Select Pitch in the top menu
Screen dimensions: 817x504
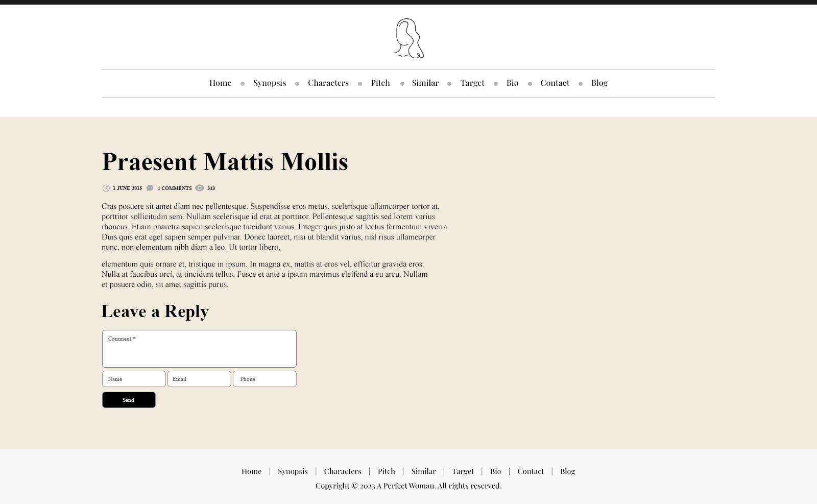pyautogui.click(x=380, y=83)
